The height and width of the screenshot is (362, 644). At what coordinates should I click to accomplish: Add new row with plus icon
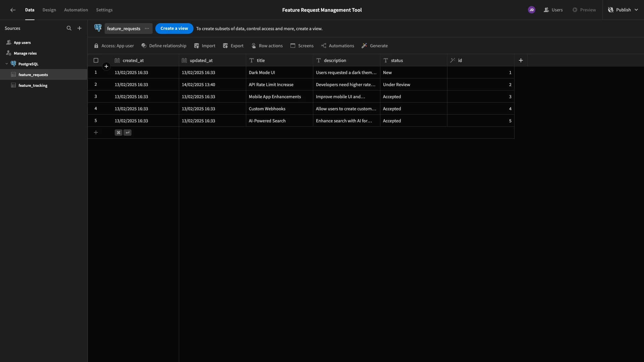(x=96, y=133)
